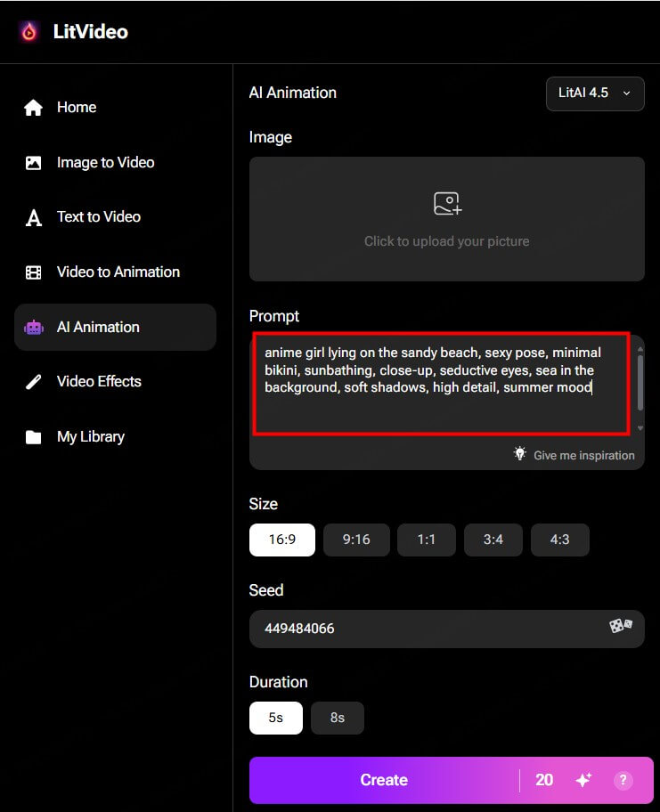Select the 4:3 size option
Image resolution: width=660 pixels, height=812 pixels.
[559, 540]
